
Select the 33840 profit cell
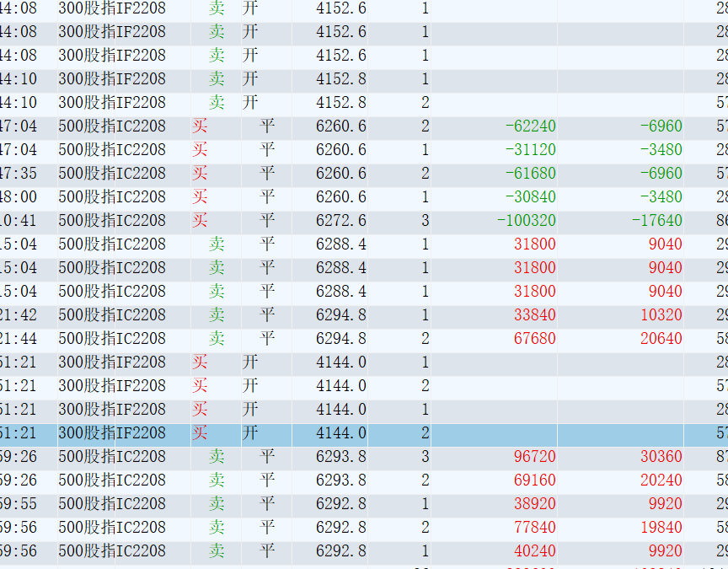point(534,315)
